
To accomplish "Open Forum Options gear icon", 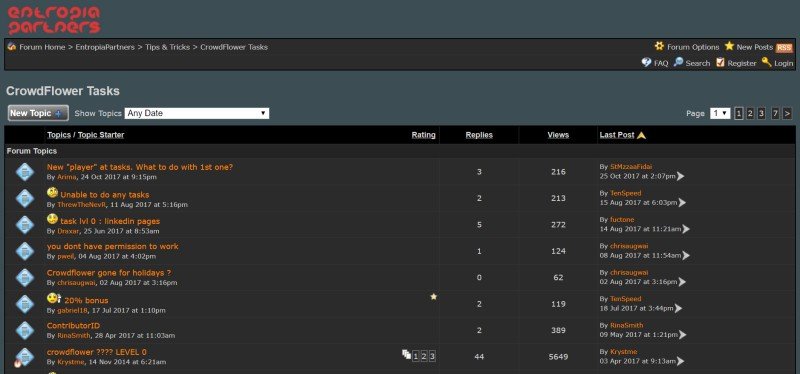I will [x=660, y=46].
